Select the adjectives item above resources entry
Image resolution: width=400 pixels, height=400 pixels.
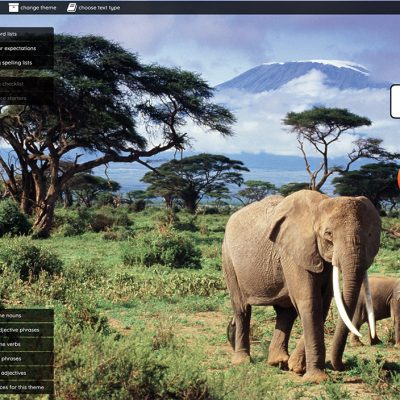[27, 373]
